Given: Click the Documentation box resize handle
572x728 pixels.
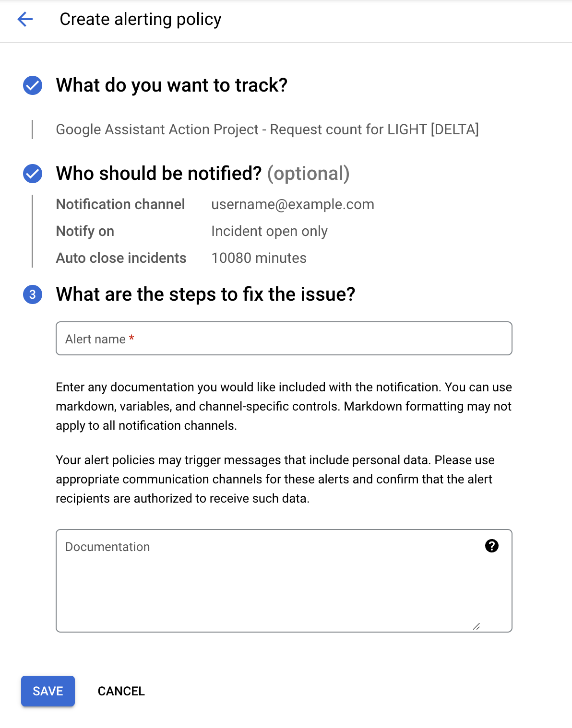Looking at the screenshot, I should click(x=477, y=626).
